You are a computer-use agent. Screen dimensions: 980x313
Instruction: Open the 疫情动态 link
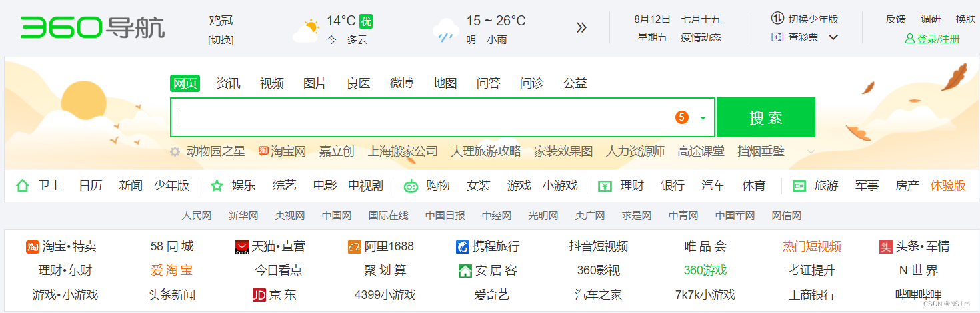(701, 37)
